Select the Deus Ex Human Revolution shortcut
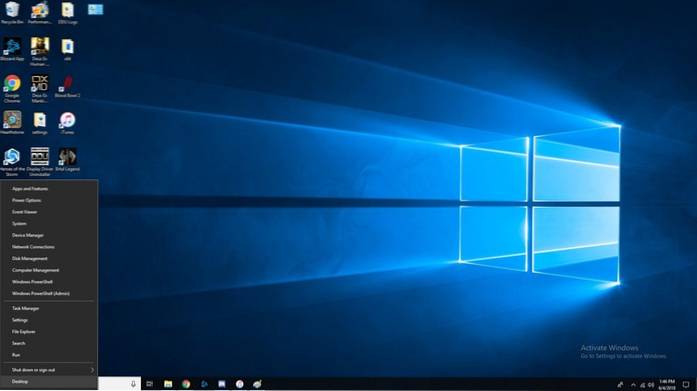The height and width of the screenshot is (391, 697). coord(40,52)
